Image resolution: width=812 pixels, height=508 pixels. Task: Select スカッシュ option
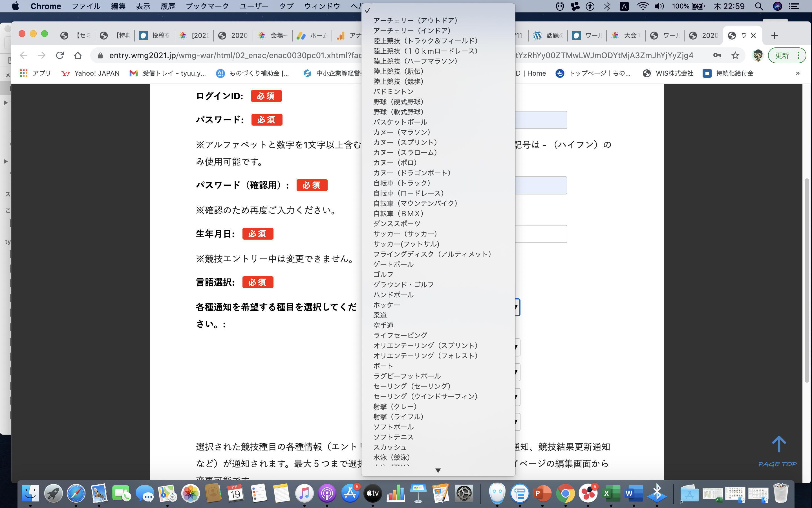(x=438, y=447)
